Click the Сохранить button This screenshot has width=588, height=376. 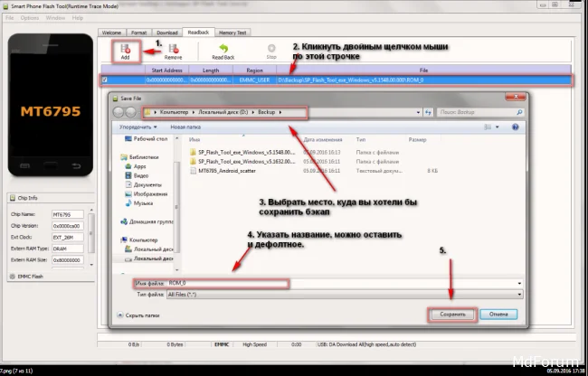[451, 315]
